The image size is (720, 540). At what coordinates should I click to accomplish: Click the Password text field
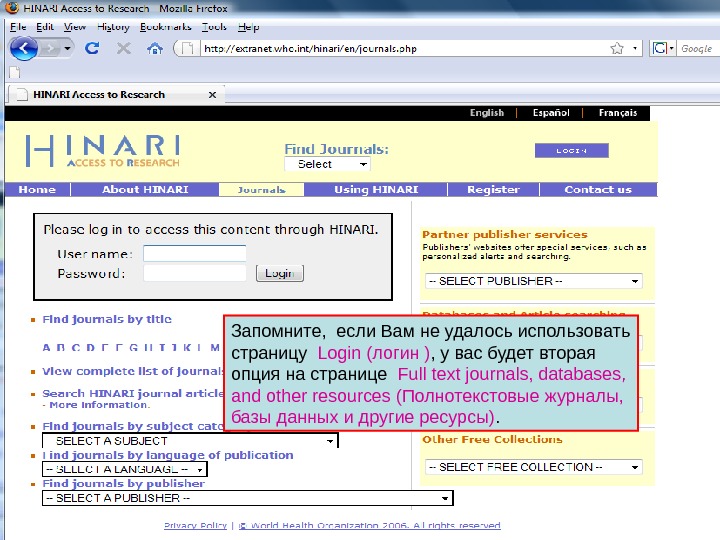point(195,273)
